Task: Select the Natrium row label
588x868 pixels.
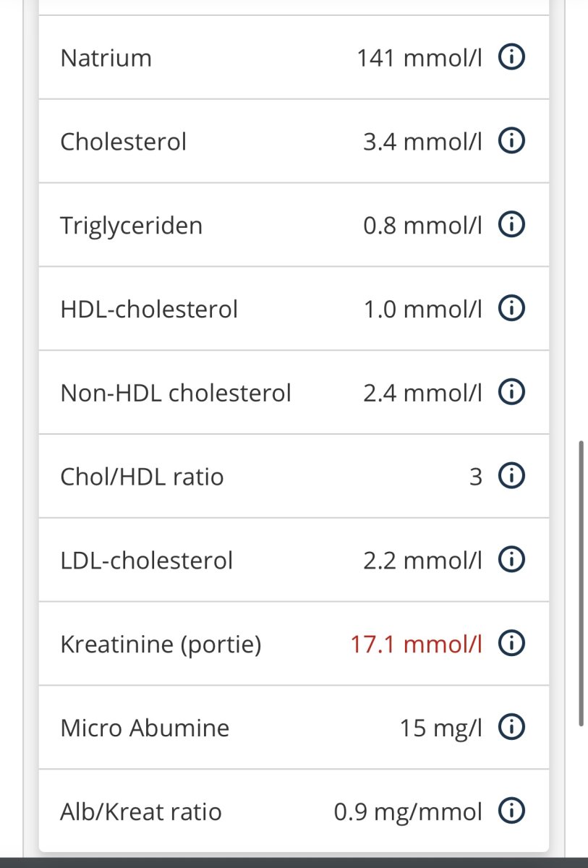Action: (106, 58)
